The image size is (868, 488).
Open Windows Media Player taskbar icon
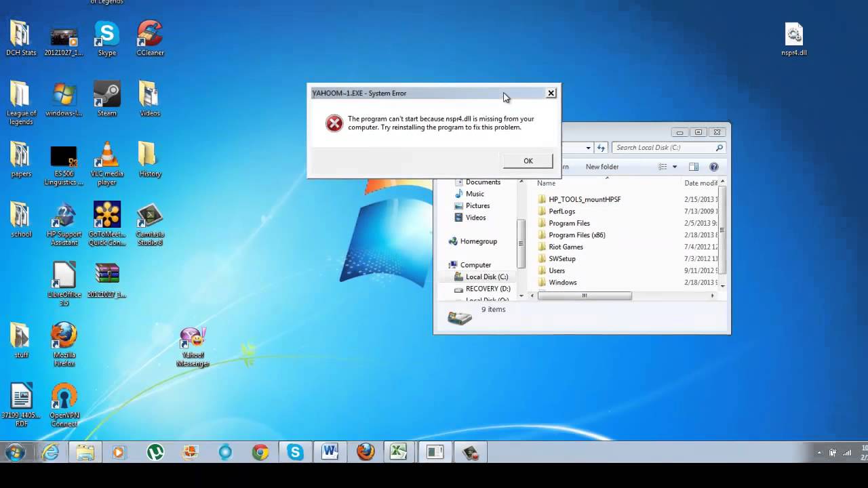(x=120, y=452)
